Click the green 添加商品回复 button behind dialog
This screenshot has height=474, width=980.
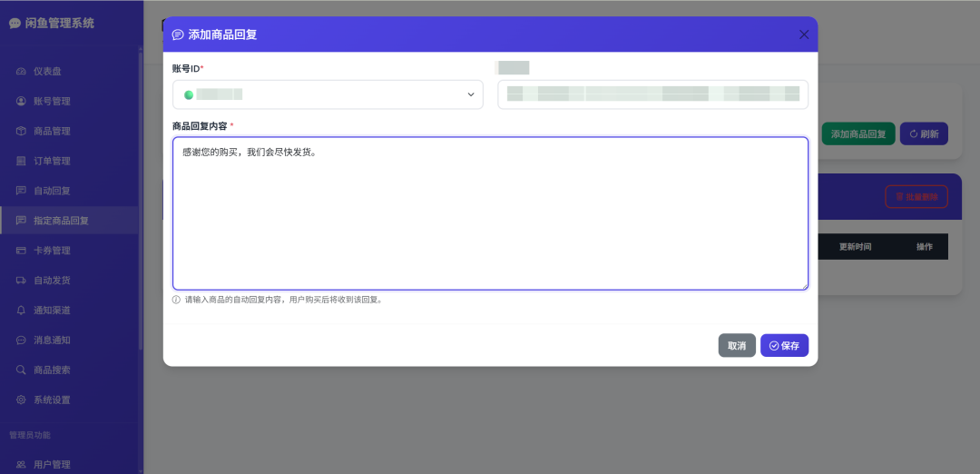tap(858, 133)
